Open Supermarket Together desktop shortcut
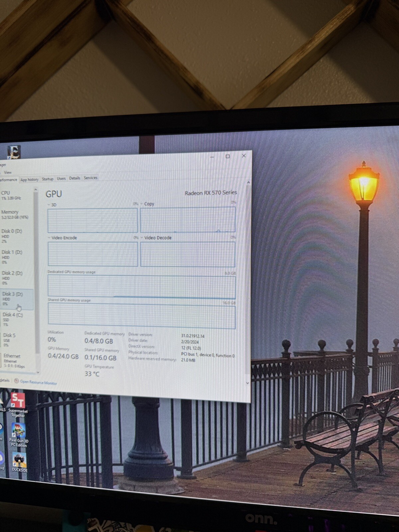 click(x=18, y=405)
